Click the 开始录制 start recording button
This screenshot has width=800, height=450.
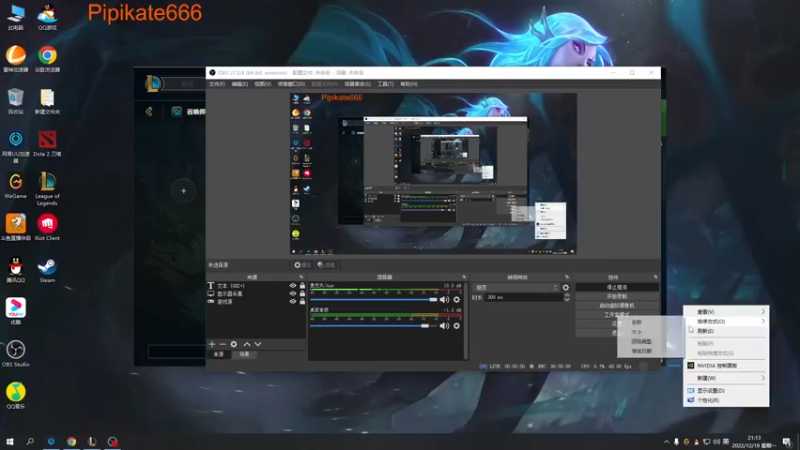click(617, 296)
